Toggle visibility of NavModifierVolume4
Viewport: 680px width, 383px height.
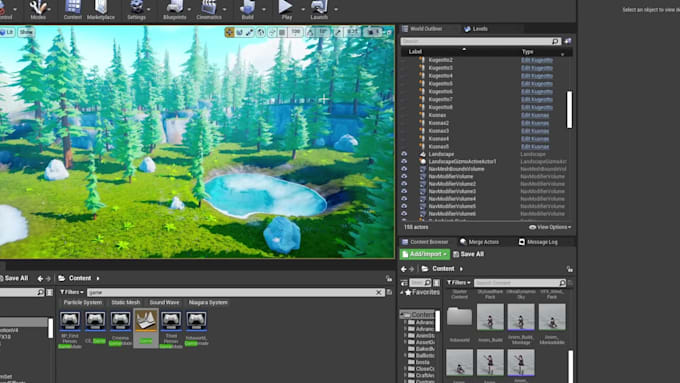(404, 199)
